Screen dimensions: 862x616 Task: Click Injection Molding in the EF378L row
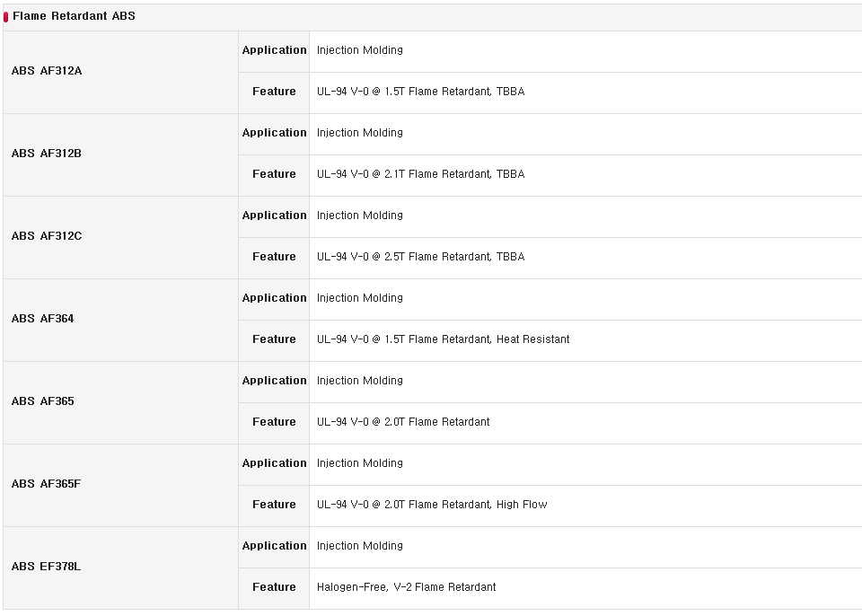359,546
